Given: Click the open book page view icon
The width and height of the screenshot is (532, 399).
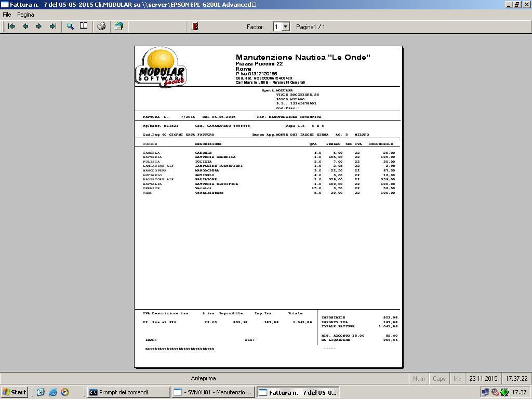Looking at the screenshot, I should pyautogui.click(x=84, y=26).
